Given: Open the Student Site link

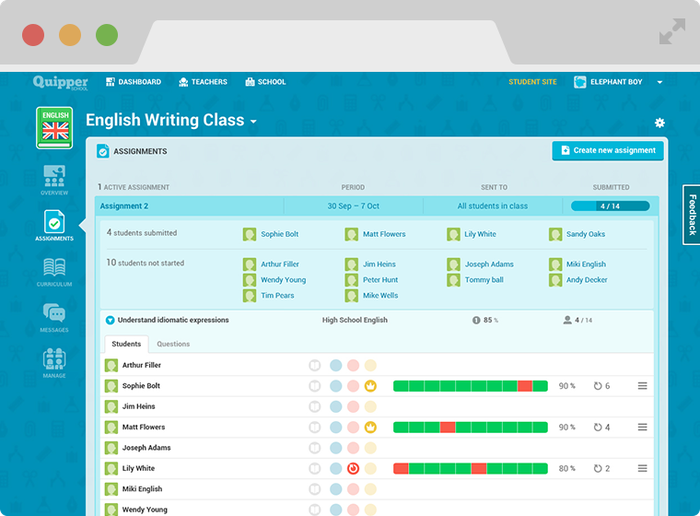Looking at the screenshot, I should [532, 82].
